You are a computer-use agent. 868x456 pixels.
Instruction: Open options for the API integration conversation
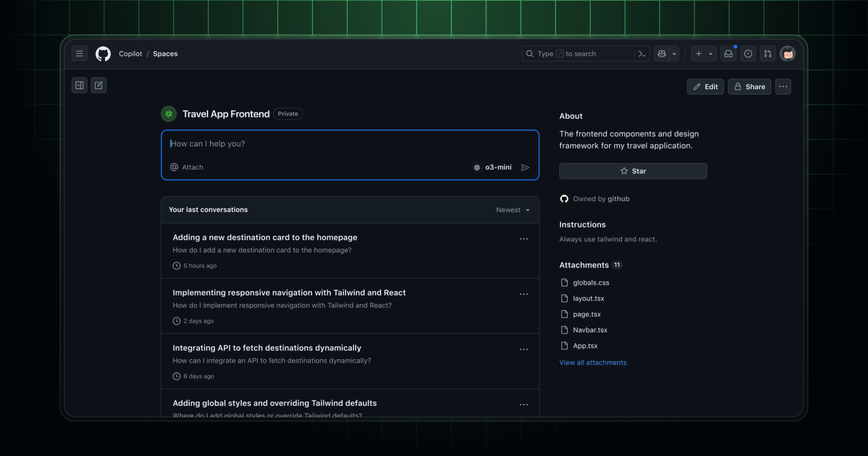coord(524,349)
